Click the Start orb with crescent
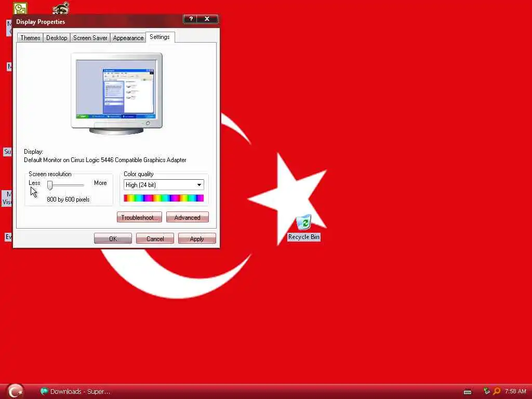 (x=15, y=391)
